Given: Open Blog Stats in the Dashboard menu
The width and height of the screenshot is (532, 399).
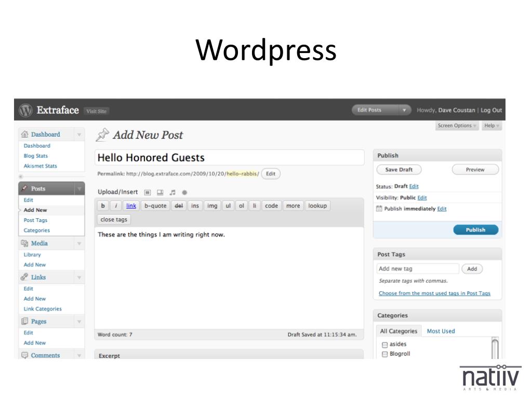Looking at the screenshot, I should coord(36,156).
